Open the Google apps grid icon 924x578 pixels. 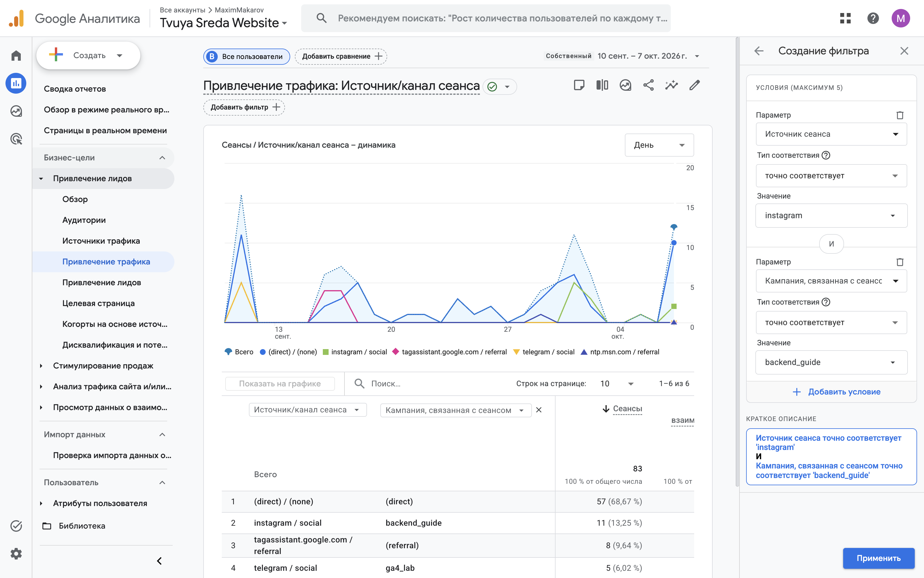tap(845, 18)
